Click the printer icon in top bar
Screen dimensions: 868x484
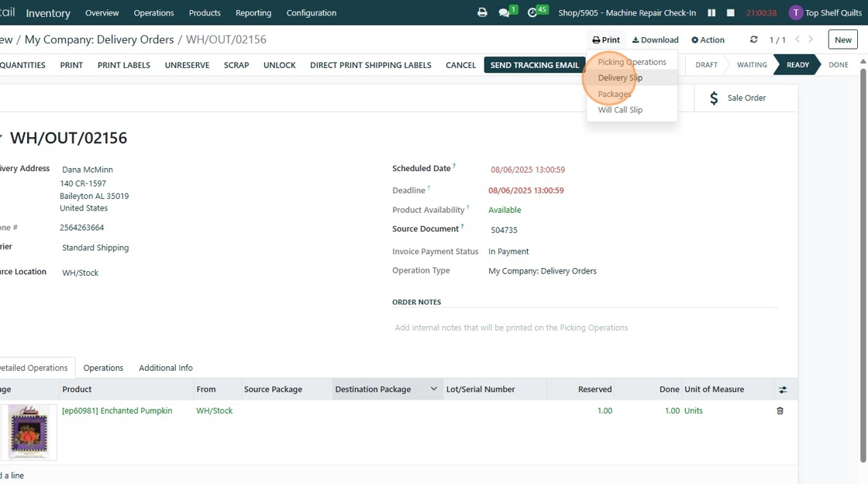482,12
